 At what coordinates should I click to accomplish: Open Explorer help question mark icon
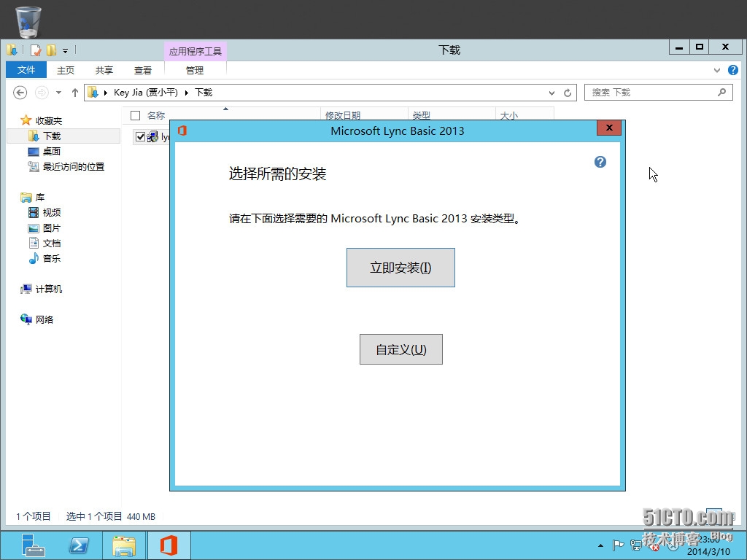point(733,70)
